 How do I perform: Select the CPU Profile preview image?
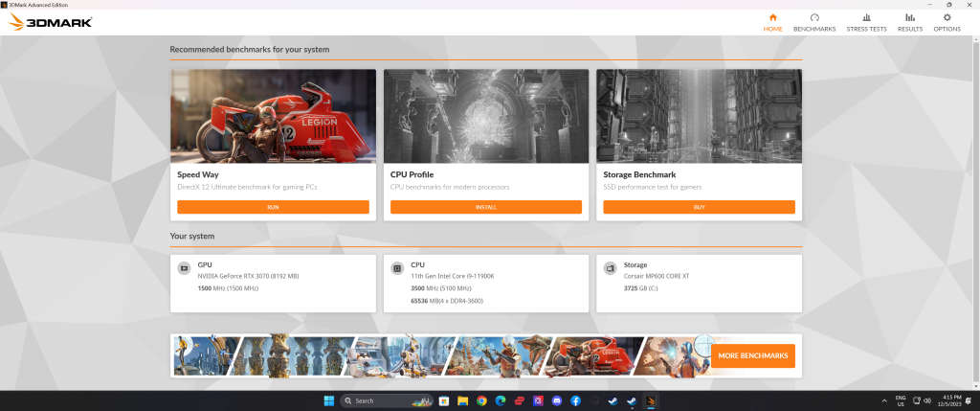click(x=486, y=116)
